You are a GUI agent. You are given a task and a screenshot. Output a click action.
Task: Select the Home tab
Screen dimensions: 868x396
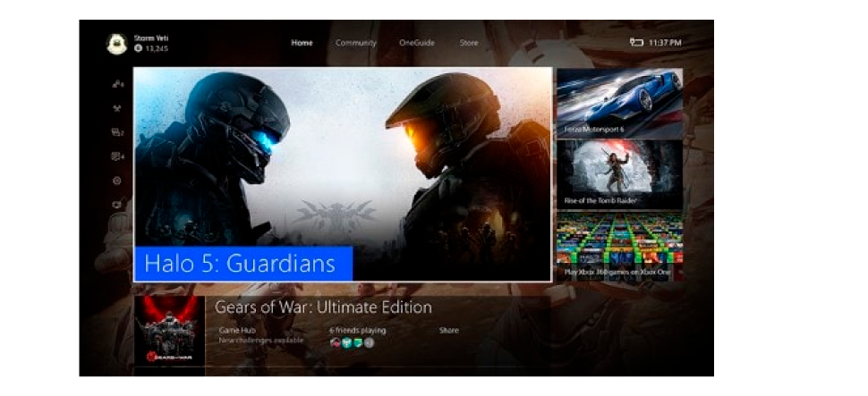(302, 43)
